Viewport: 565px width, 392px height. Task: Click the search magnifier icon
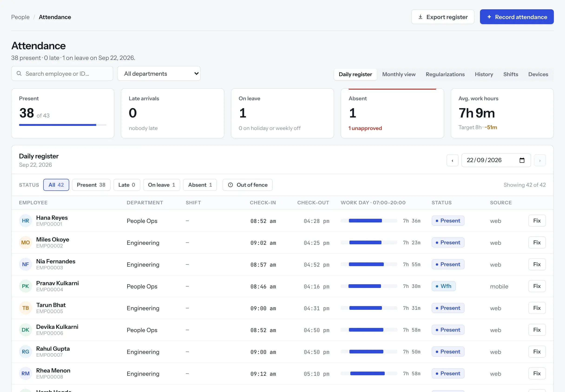pos(19,73)
